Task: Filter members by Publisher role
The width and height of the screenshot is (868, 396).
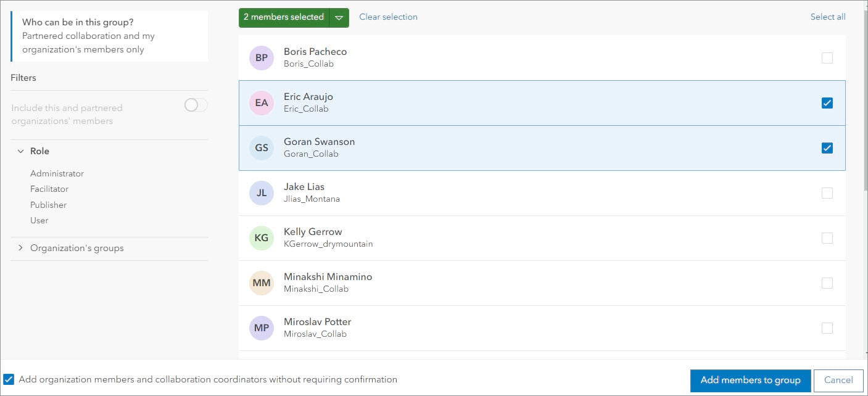Action: [x=48, y=204]
